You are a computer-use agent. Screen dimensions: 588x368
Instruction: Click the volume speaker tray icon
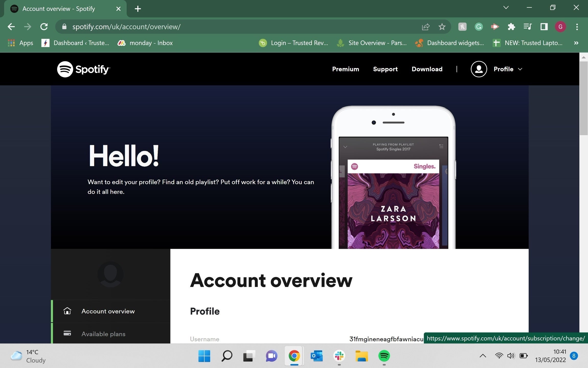pos(511,356)
